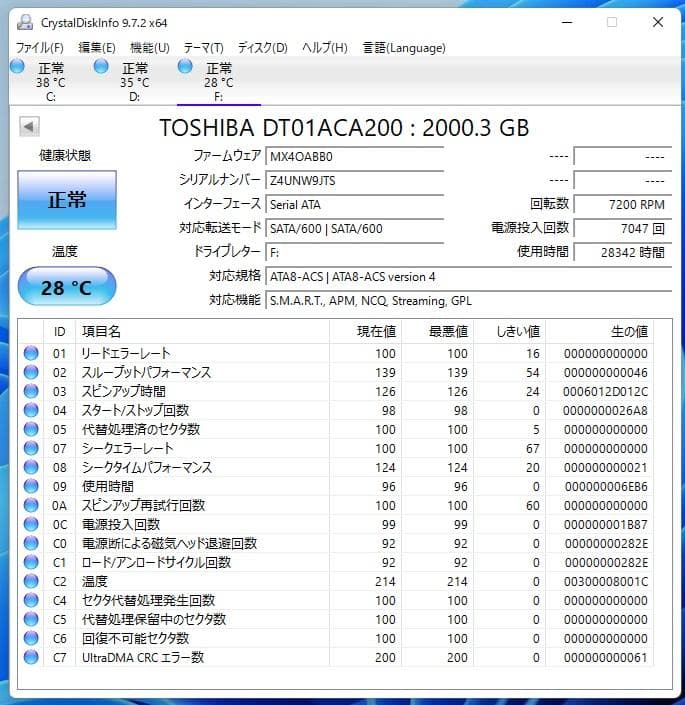Click status icon for 07 シークエラーレート
The height and width of the screenshot is (705, 685).
[x=31, y=448]
